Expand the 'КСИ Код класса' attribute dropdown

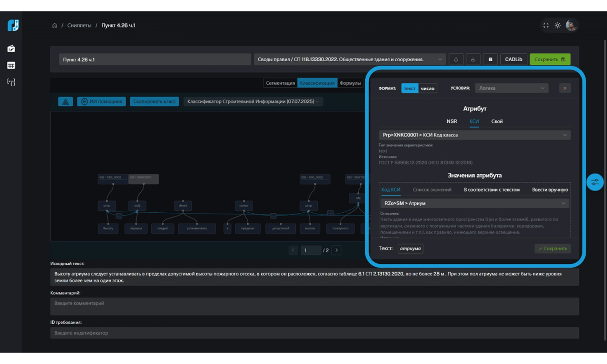tap(474, 135)
